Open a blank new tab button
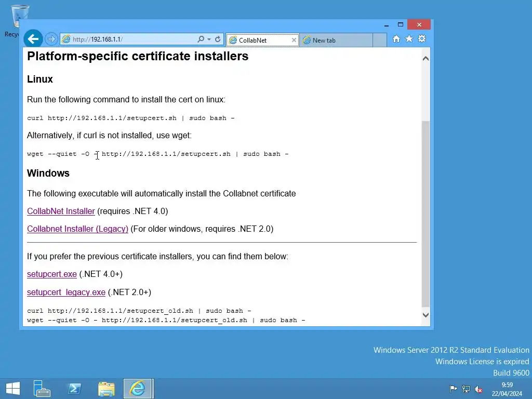This screenshot has width=532, height=399. 380,40
